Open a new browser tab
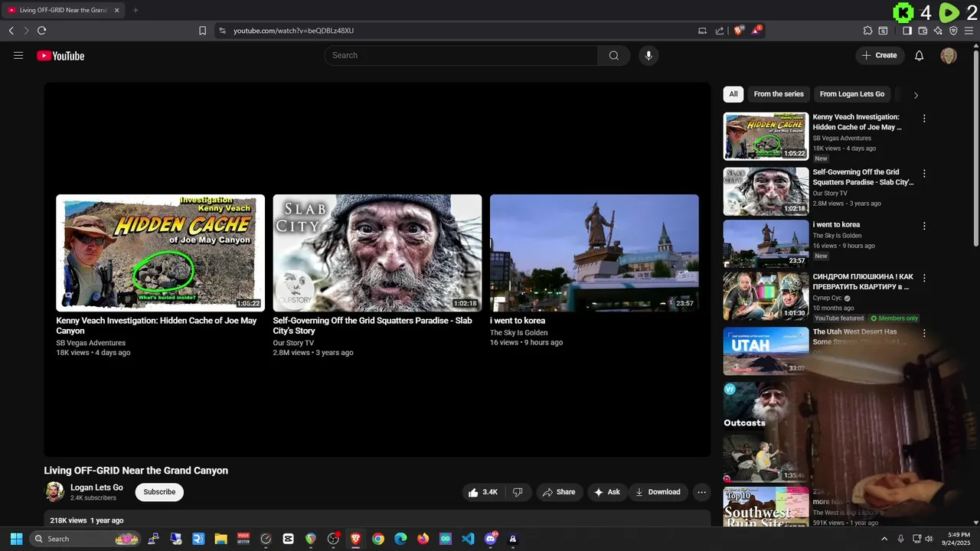The width and height of the screenshot is (980, 551). click(x=136, y=10)
